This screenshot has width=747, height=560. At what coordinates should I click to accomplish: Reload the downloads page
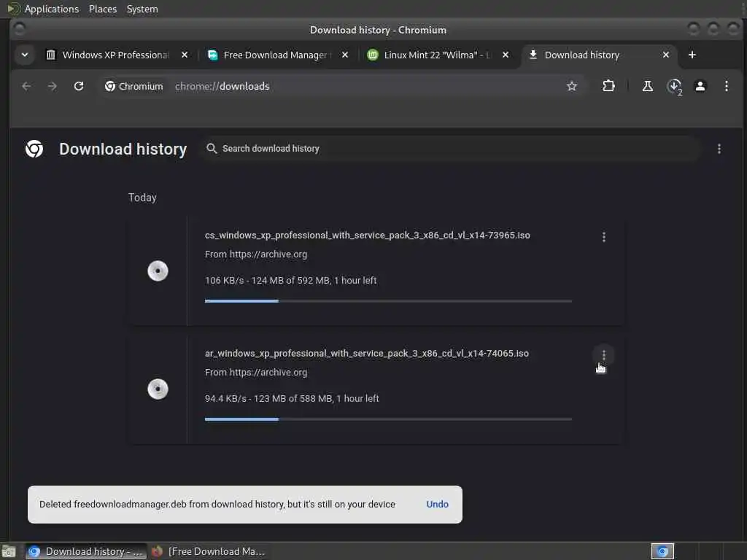click(x=79, y=86)
